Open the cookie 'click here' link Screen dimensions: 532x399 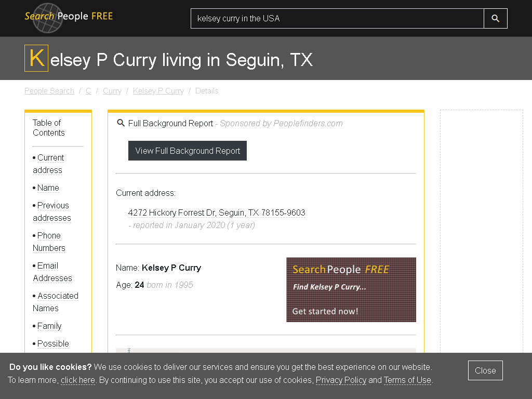[x=78, y=380]
